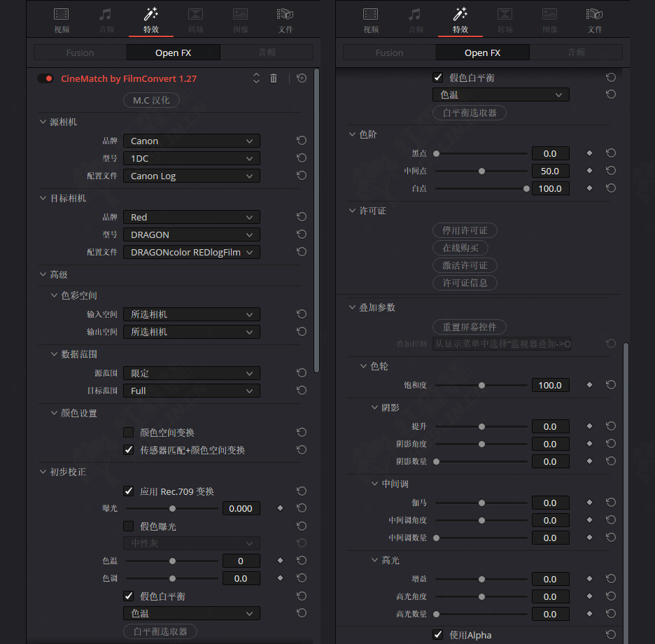
Task: Reset target camera brand Red
Action: 302,217
